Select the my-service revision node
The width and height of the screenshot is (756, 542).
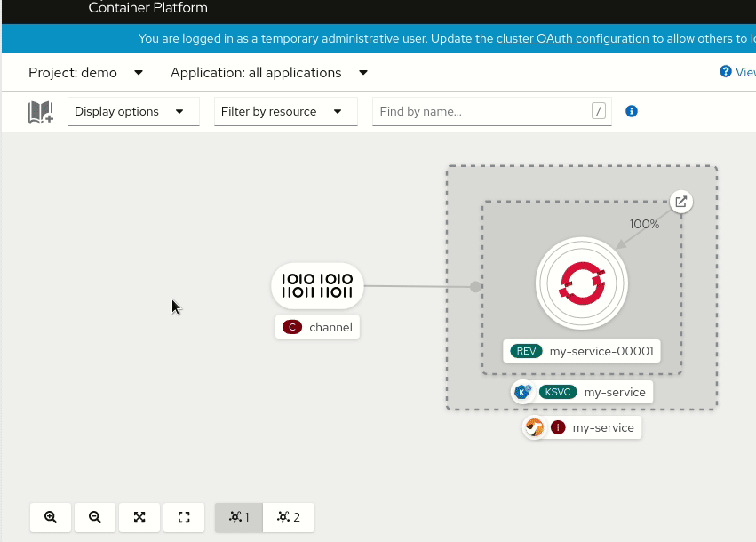(582, 283)
